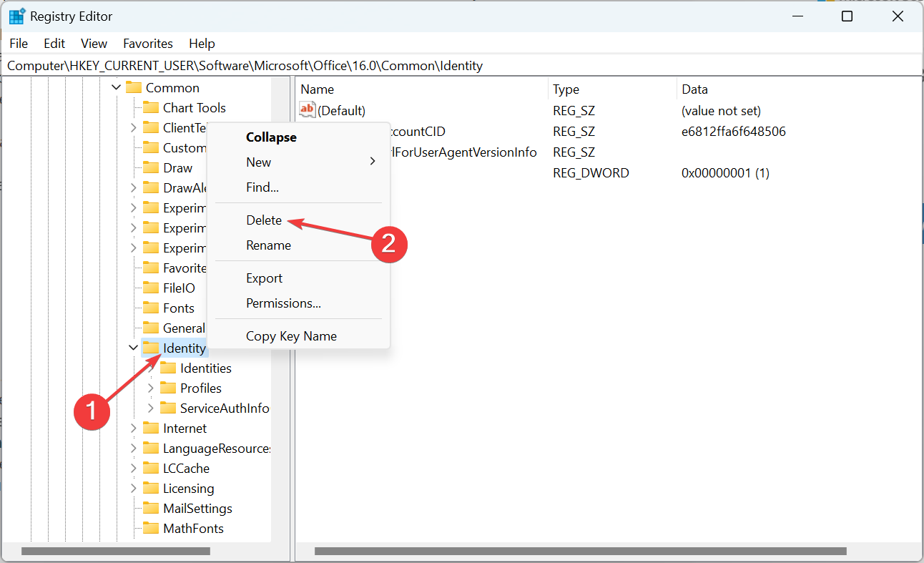Image resolution: width=924 pixels, height=563 pixels.
Task: Click the Fonts folder icon
Action: [150, 308]
